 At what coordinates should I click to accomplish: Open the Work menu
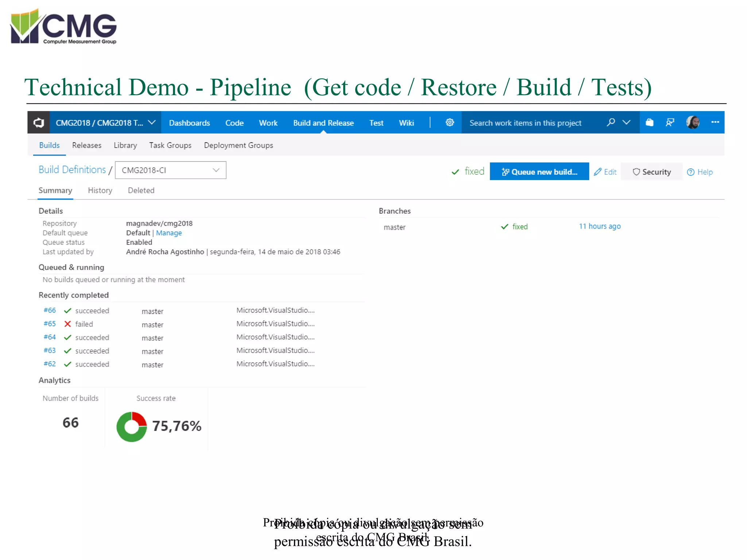point(268,123)
